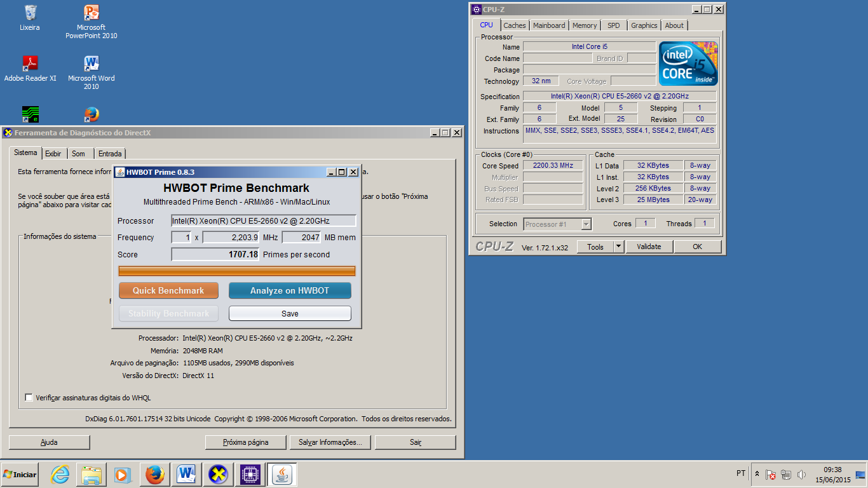The width and height of the screenshot is (868, 488).
Task: Open the volume speaker tray icon
Action: [x=801, y=475]
